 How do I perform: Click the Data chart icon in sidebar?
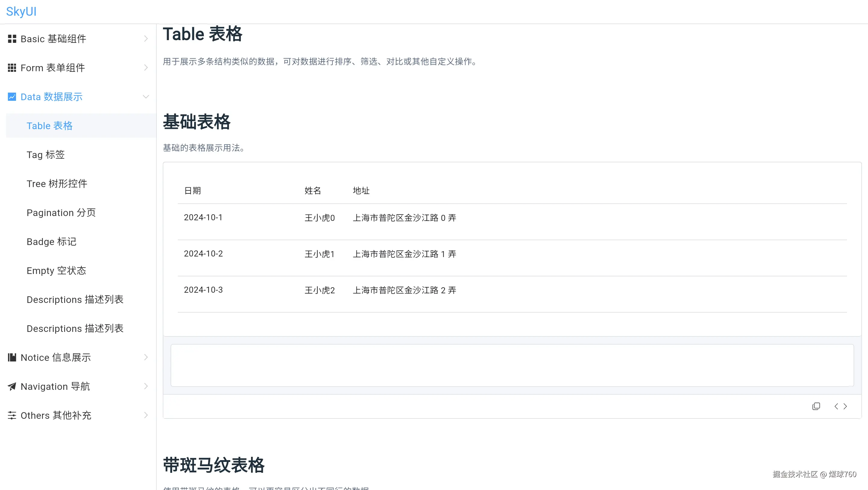pos(12,97)
